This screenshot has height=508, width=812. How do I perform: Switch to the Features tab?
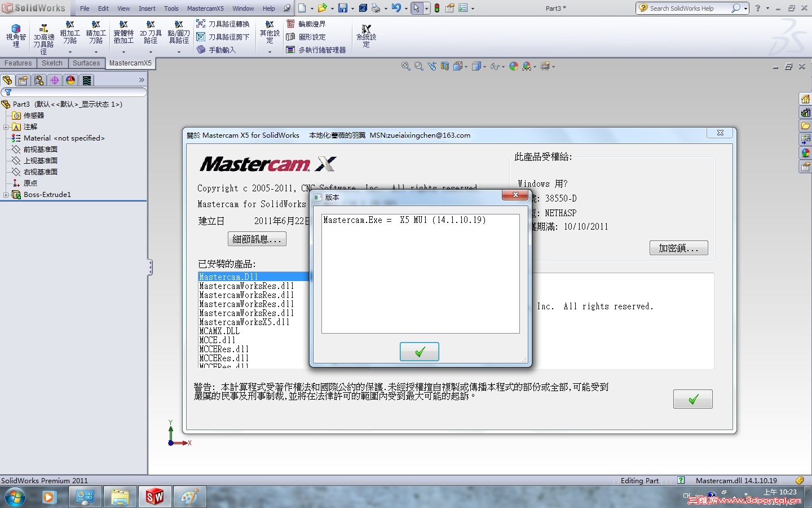click(x=18, y=63)
